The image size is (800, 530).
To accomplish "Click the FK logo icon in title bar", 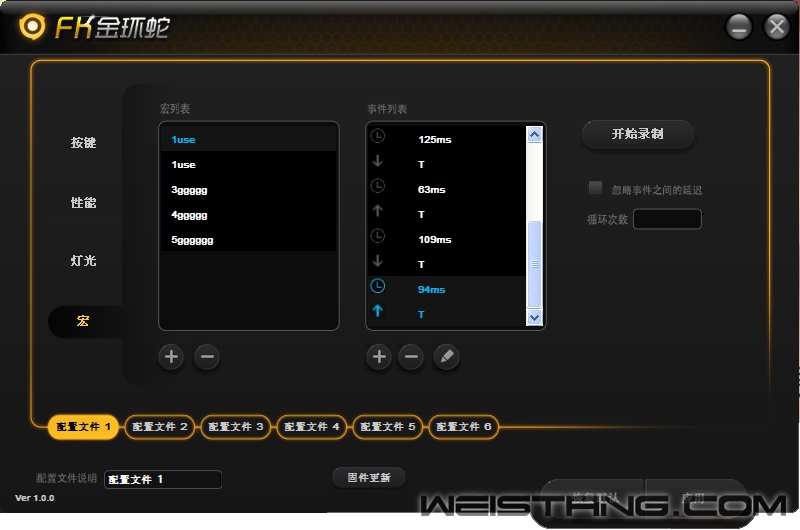I will 32,26.
